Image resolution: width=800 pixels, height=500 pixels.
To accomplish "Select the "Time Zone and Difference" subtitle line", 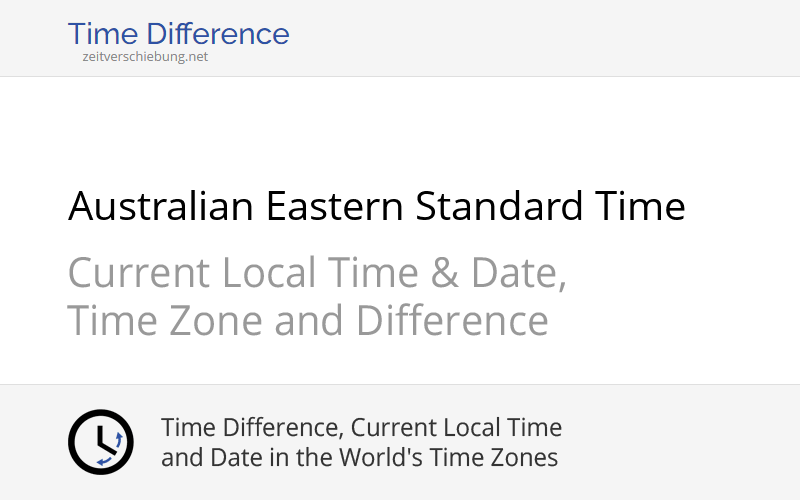I will (308, 321).
